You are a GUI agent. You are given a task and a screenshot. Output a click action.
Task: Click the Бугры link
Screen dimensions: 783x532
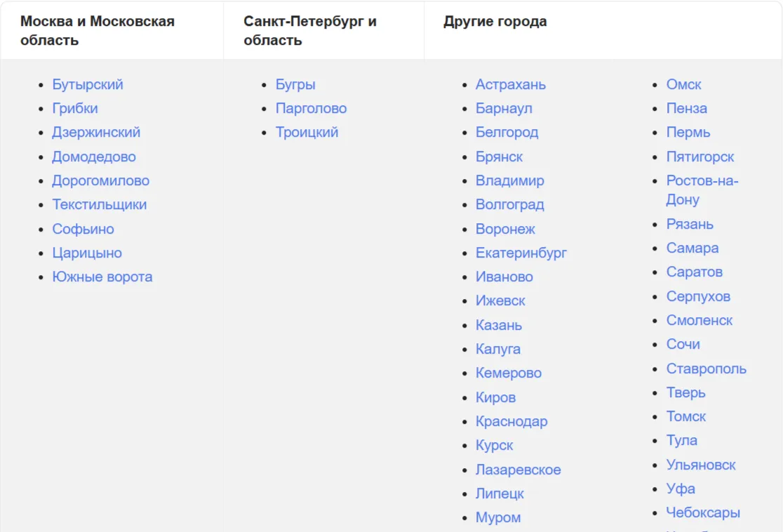tap(295, 84)
